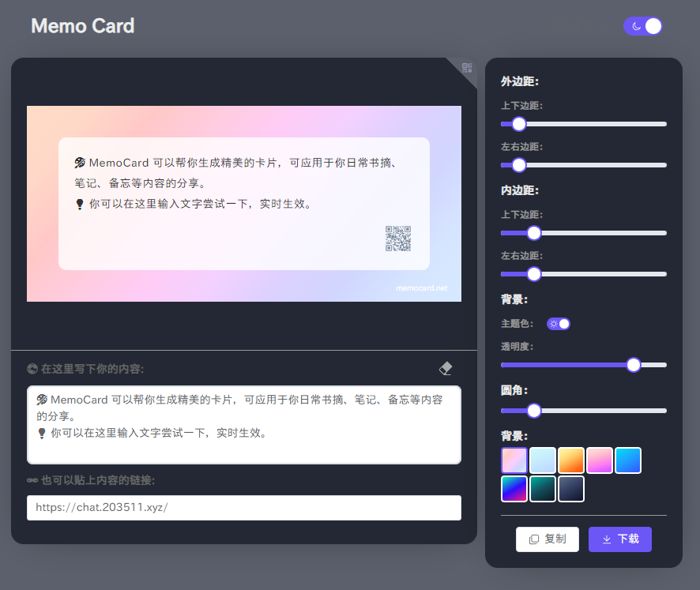Click the 圆角 corner radius slider
700x590 pixels.
tap(584, 411)
